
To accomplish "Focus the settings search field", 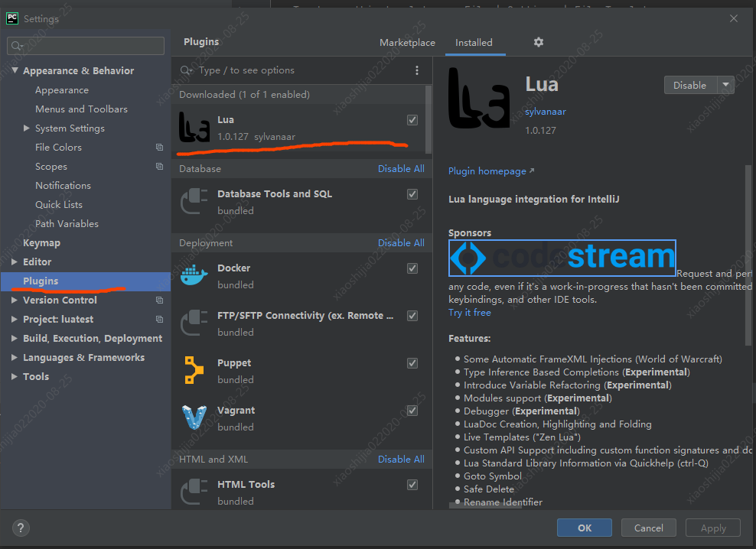I will point(86,46).
